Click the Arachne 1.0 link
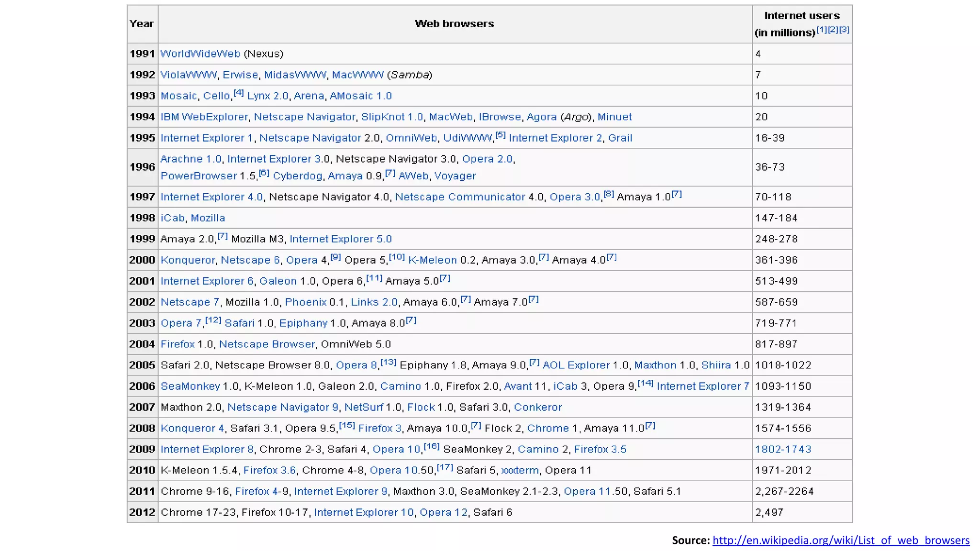980x551 pixels. 191,159
